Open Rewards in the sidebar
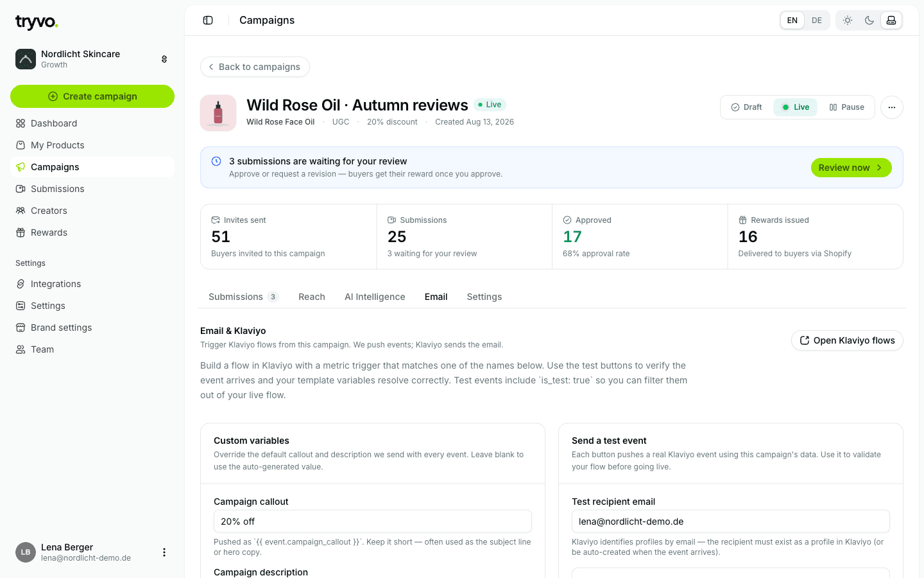Screen dimensions: 924x578 [92, 232]
